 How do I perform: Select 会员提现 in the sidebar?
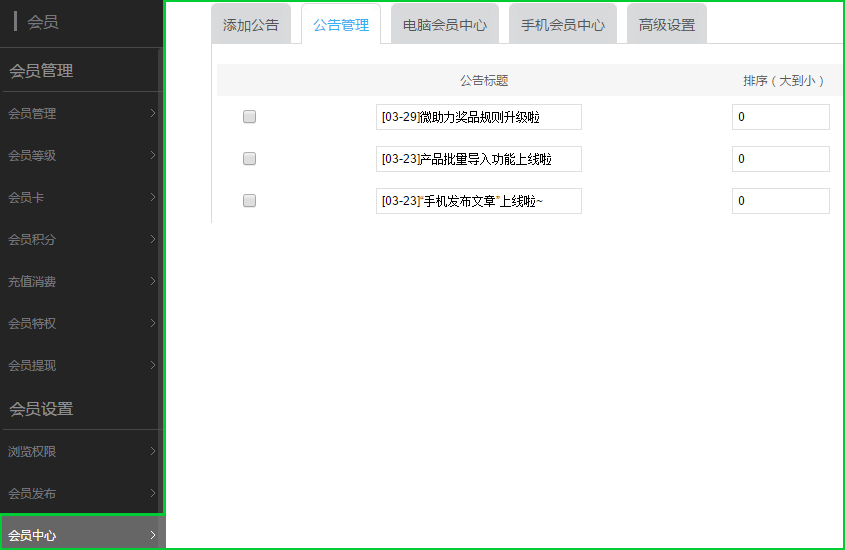click(33, 366)
